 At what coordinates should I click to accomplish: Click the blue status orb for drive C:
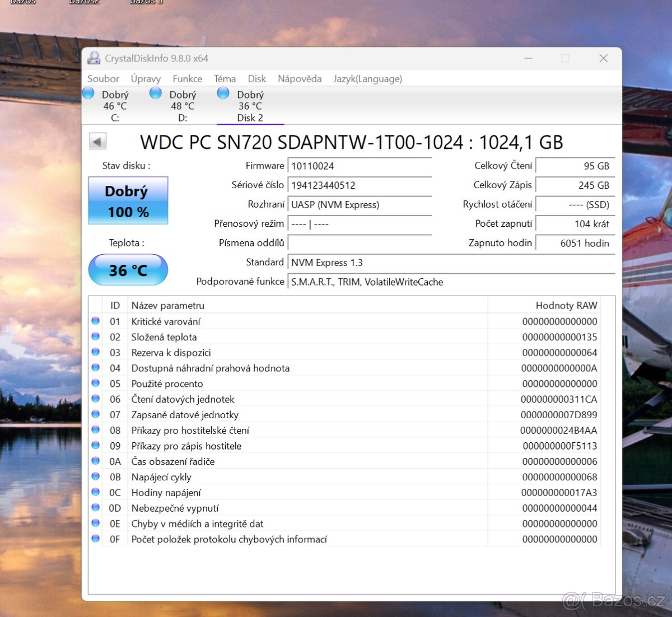88,93
